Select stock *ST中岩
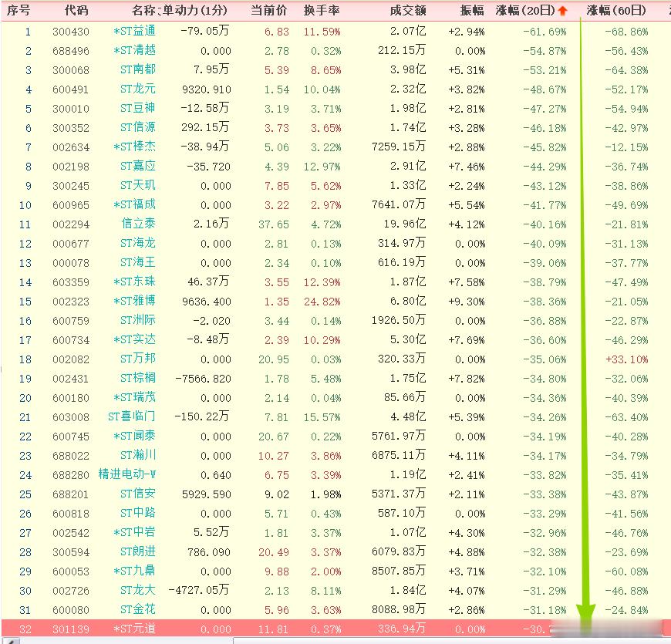Screen dimensions: 671x644 [x=135, y=532]
